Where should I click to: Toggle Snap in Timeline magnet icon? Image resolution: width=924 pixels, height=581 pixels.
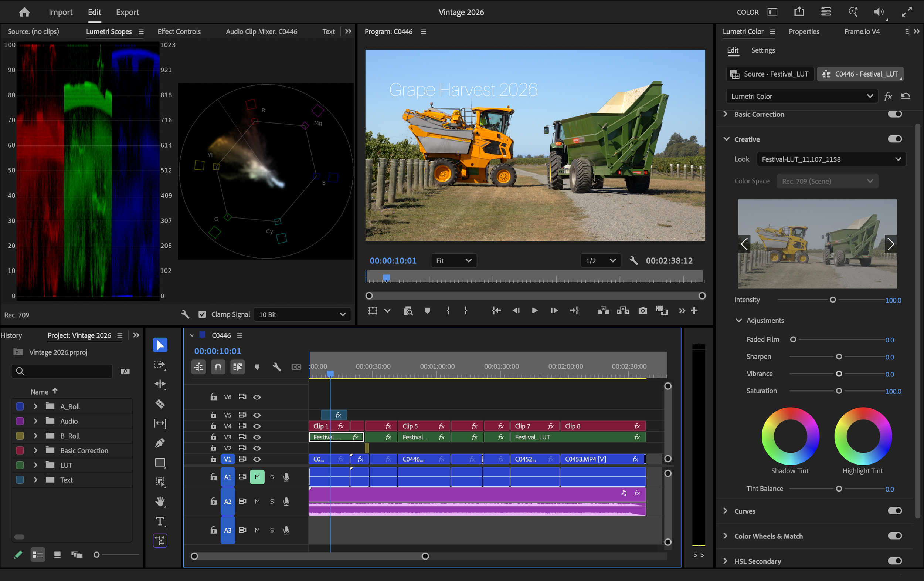218,367
